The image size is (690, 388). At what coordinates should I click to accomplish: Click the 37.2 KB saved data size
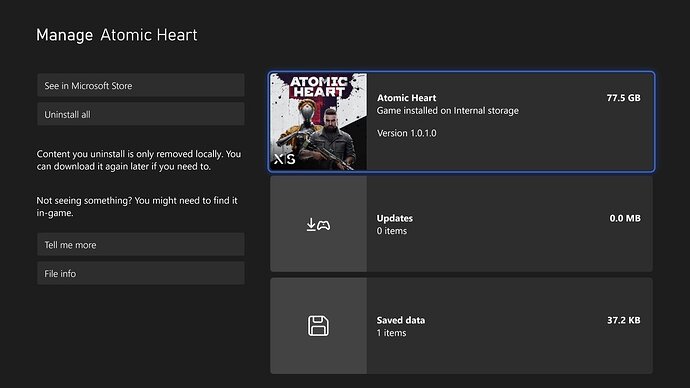(x=624, y=320)
